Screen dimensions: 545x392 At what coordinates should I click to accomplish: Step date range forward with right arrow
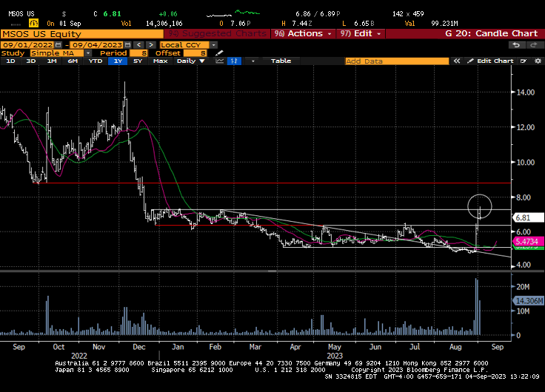tap(151, 45)
